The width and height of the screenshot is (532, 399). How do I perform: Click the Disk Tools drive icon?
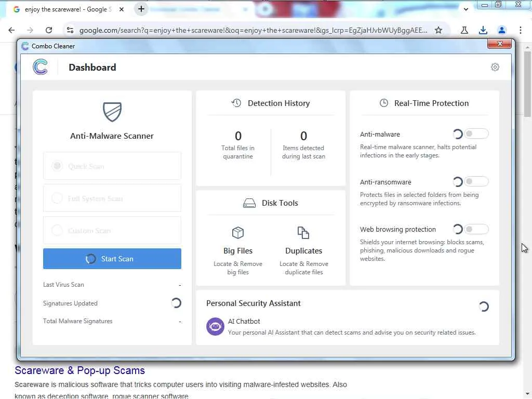pyautogui.click(x=249, y=203)
